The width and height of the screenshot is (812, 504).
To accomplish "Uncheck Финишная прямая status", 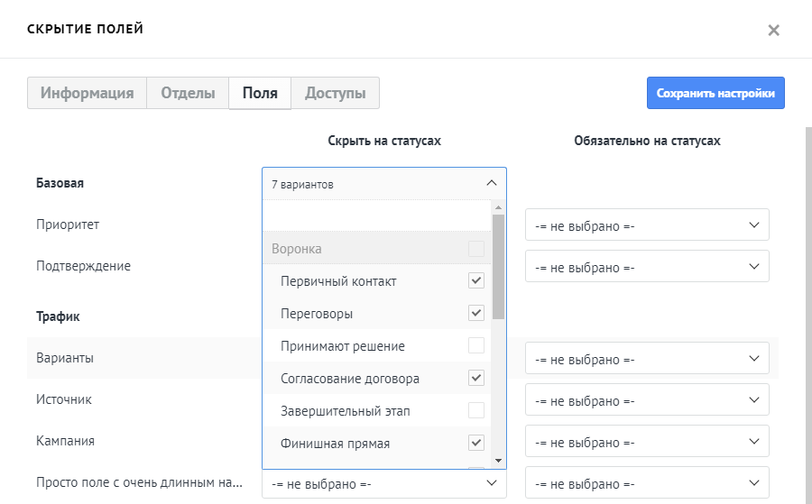I will (x=475, y=443).
